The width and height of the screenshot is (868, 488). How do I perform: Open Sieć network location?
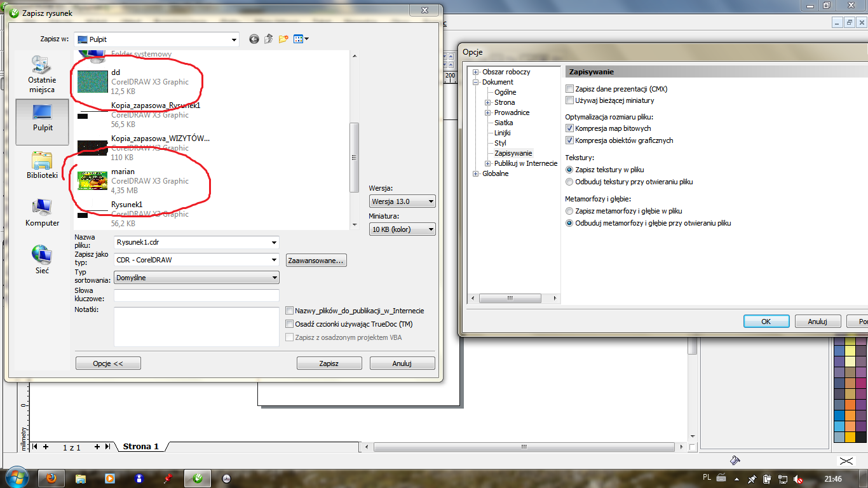click(x=42, y=259)
